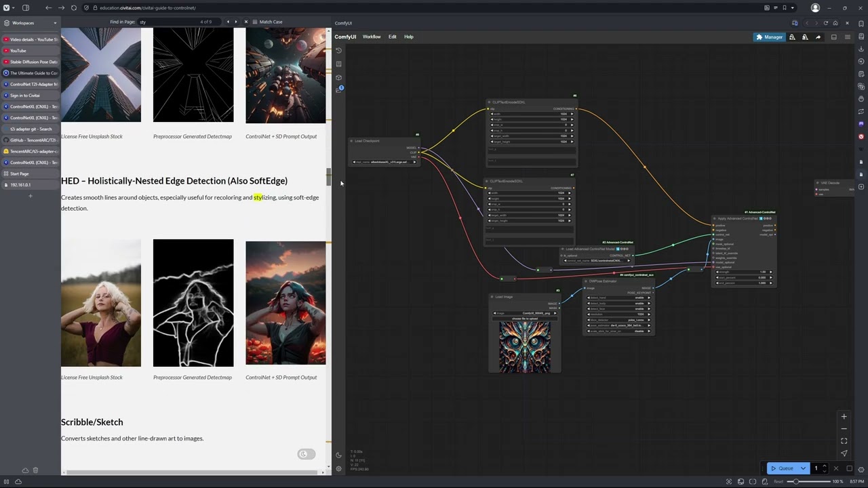
Task: Adjust start_percent value in Apply ControlNet
Action: (x=744, y=277)
